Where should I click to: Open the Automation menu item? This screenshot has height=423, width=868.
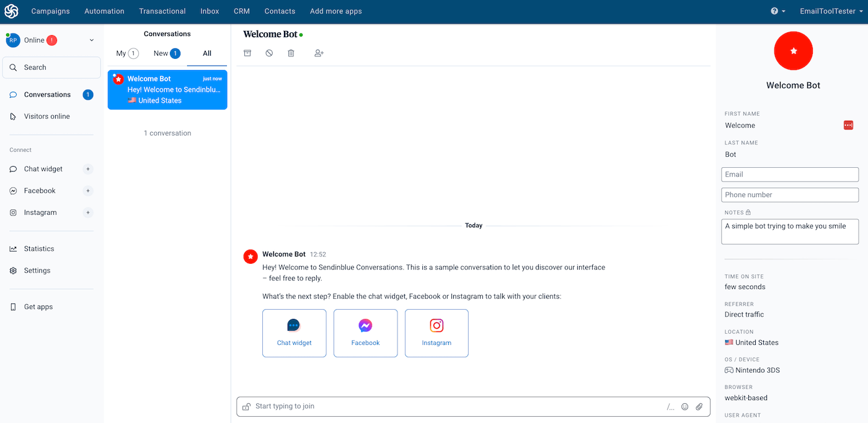tap(104, 11)
